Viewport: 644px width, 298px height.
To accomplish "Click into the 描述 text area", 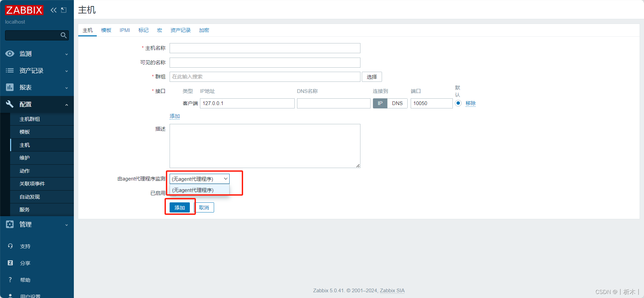I will 265,146.
